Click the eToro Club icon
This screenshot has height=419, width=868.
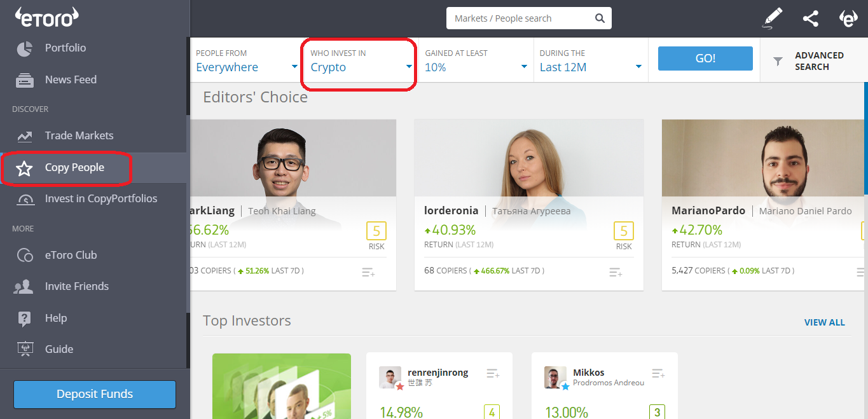point(24,256)
